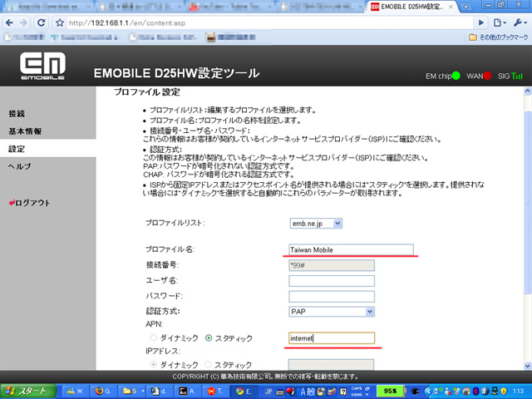Select IPアドレス スタティック radio button
This screenshot has width=532, height=399.
coord(208,364)
